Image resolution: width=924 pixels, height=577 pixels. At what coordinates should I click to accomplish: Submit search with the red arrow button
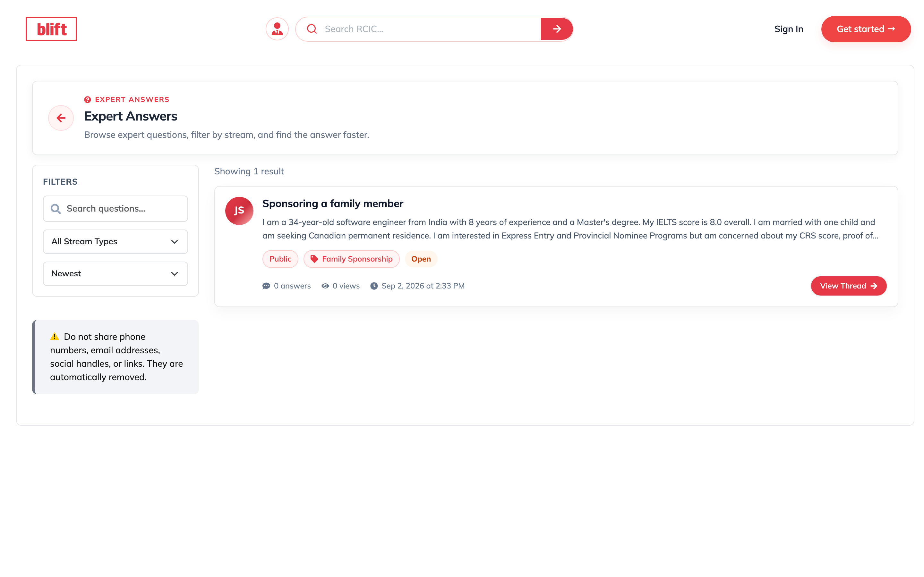(x=557, y=29)
